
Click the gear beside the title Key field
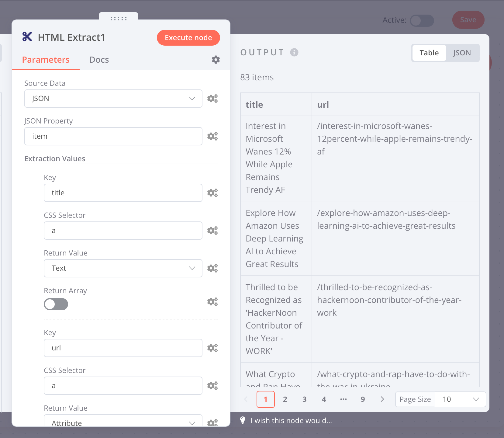(212, 193)
